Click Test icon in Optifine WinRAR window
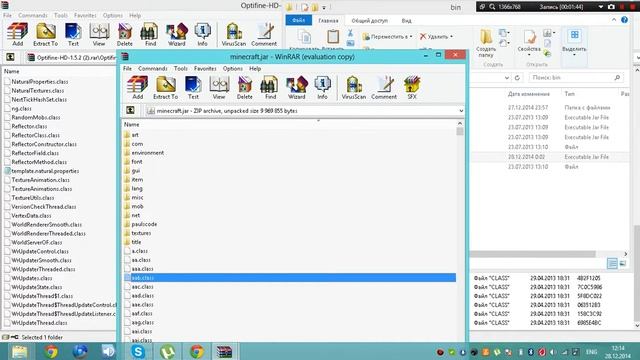 [x=73, y=34]
